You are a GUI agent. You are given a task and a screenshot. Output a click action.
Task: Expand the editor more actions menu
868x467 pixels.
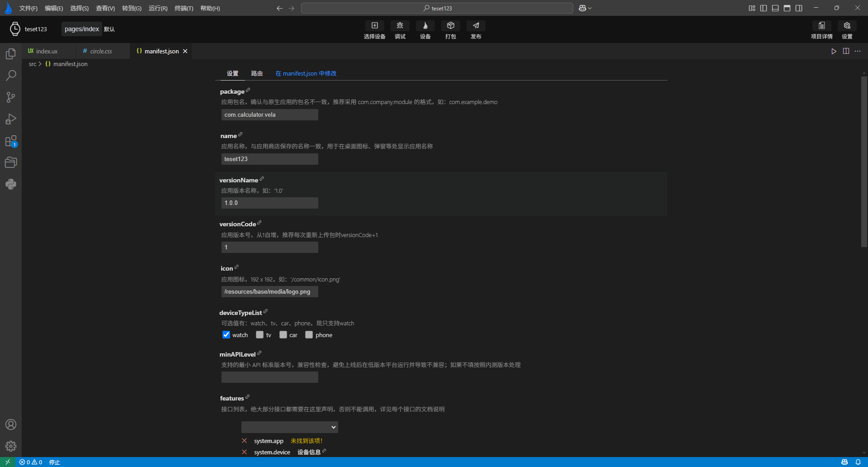[x=858, y=51]
